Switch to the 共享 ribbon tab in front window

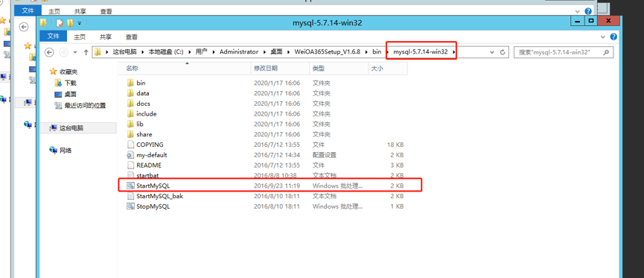tap(106, 37)
